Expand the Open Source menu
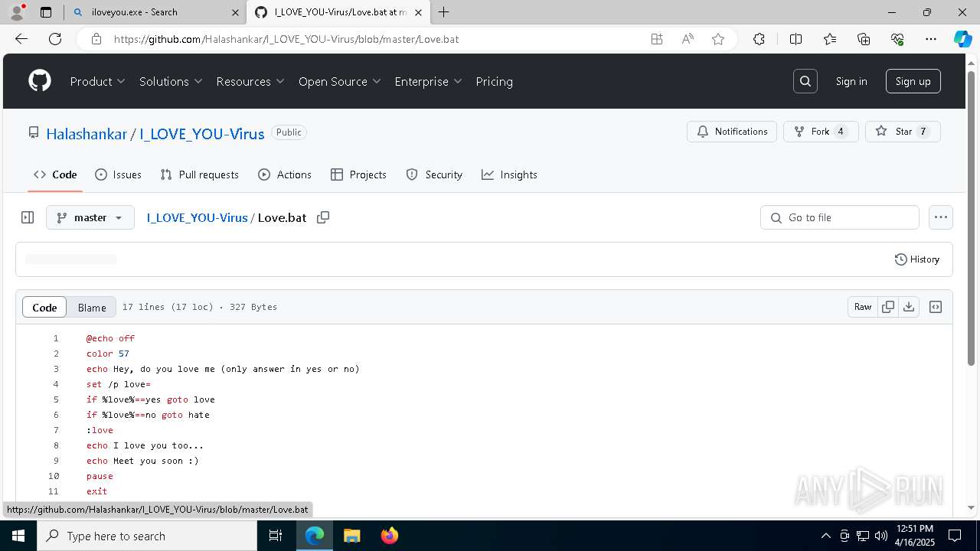The height and width of the screenshot is (551, 980). pos(340,81)
